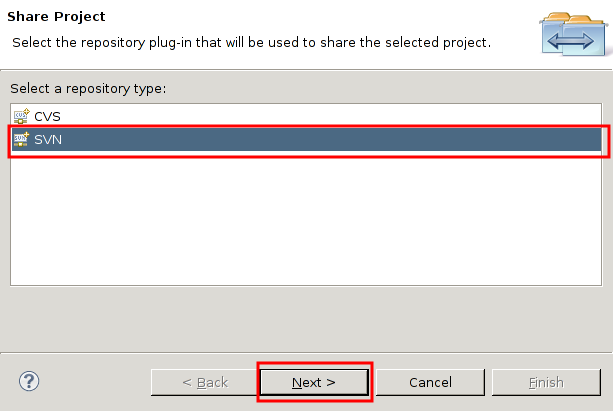Click the gray area above the button bar
The height and width of the screenshot is (411, 613).
point(306,319)
